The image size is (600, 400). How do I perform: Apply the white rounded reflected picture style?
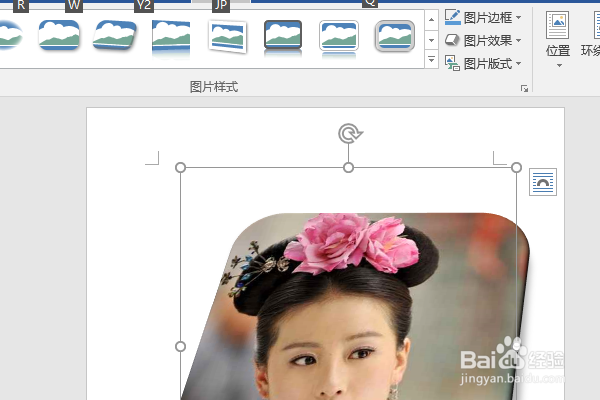click(339, 38)
